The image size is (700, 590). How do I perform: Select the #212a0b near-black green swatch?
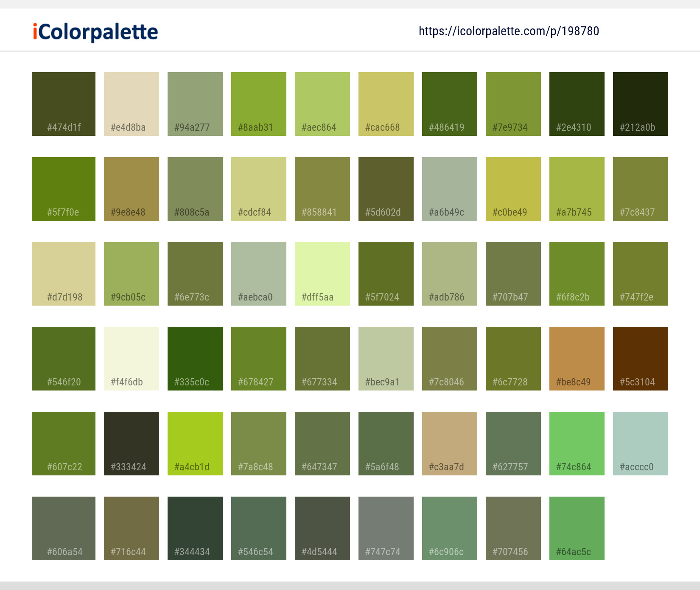coord(641,104)
